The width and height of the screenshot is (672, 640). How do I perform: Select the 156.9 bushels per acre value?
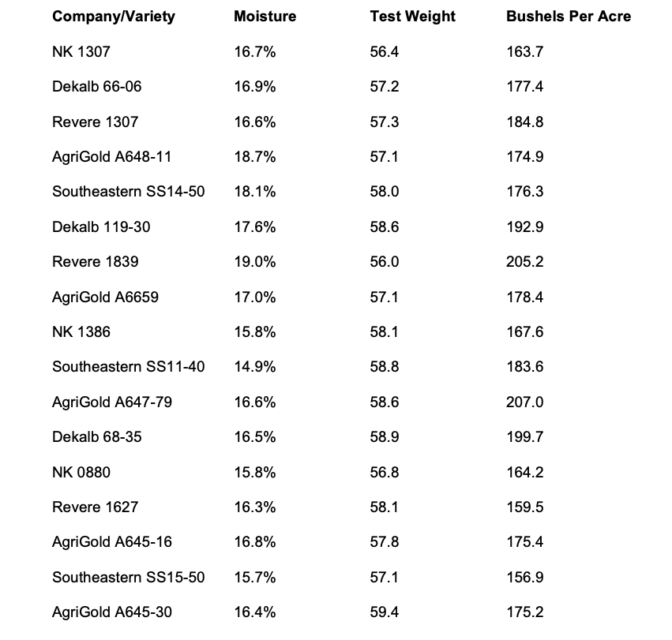click(524, 578)
